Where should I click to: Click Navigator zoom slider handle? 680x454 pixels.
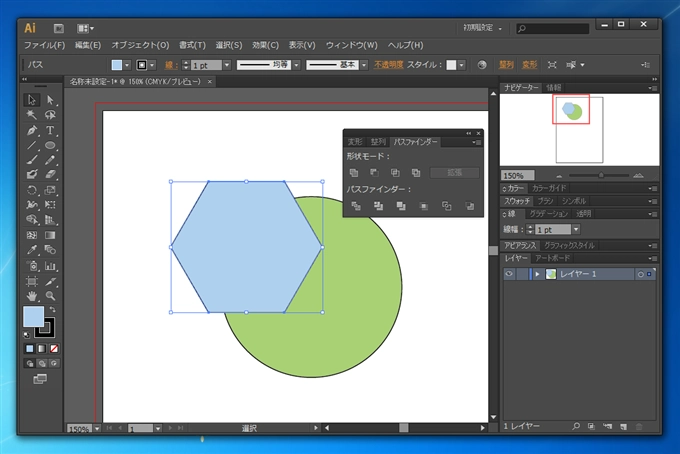(x=601, y=175)
